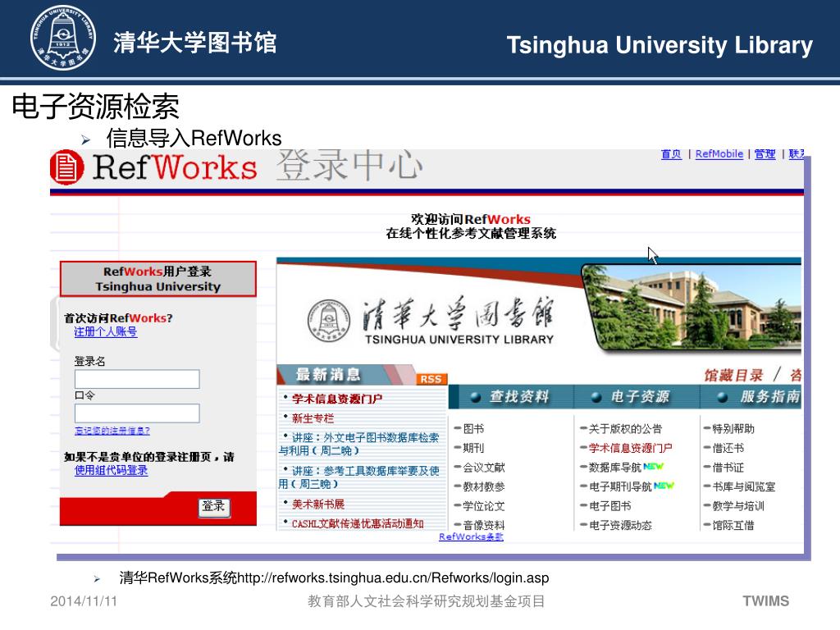The width and height of the screenshot is (840, 630).
Task: Click the RefWorks link below the news panel
Action: tap(471, 536)
